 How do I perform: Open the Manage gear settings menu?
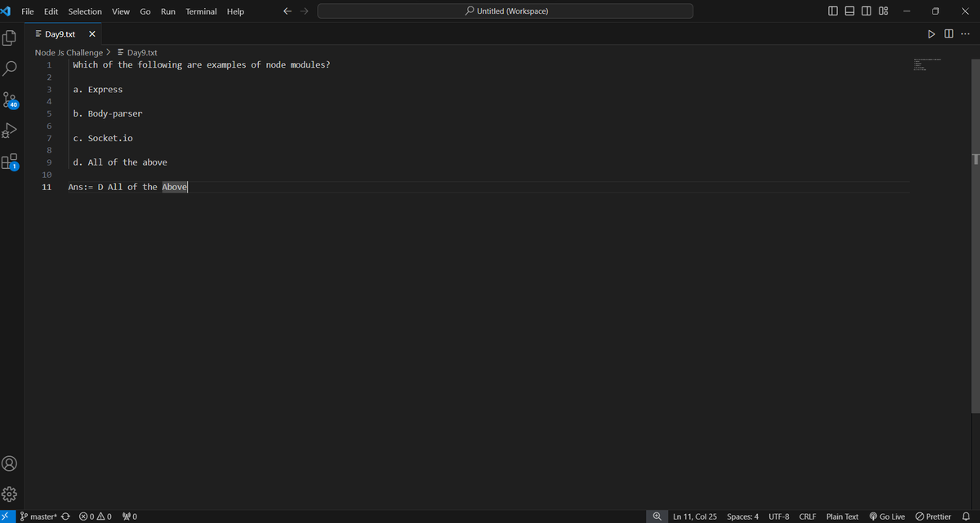(x=10, y=494)
